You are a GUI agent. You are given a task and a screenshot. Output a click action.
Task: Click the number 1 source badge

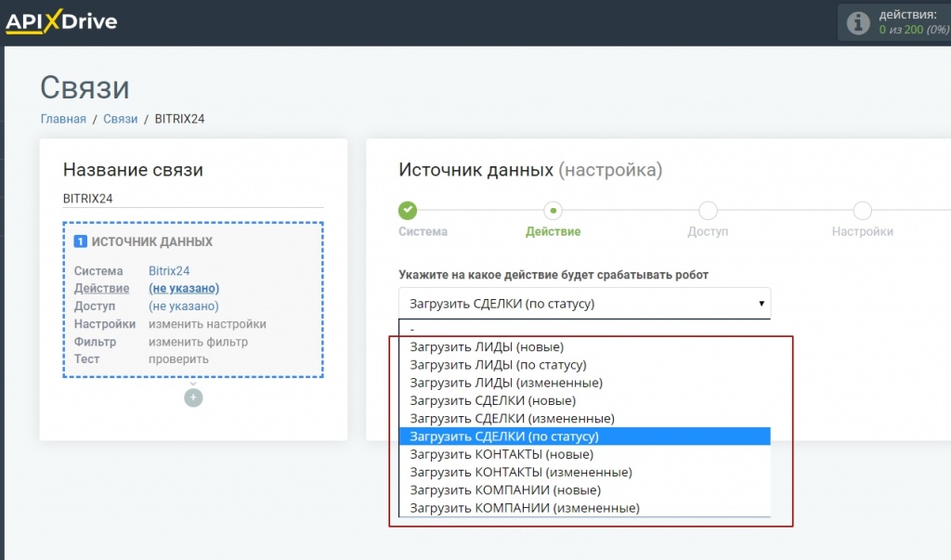pyautogui.click(x=81, y=241)
